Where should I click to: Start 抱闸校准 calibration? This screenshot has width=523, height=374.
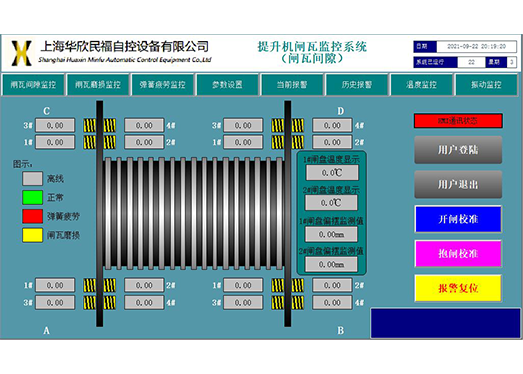pos(458,254)
